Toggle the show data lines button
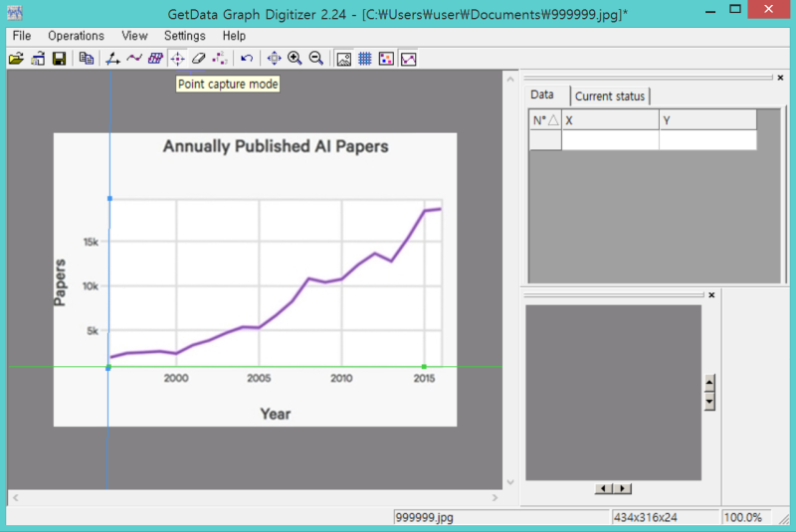 click(x=409, y=59)
